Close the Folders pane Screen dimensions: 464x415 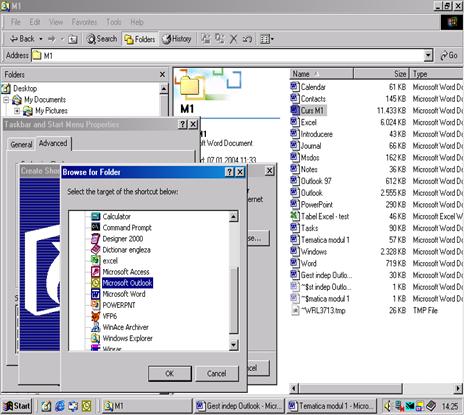[x=162, y=74]
